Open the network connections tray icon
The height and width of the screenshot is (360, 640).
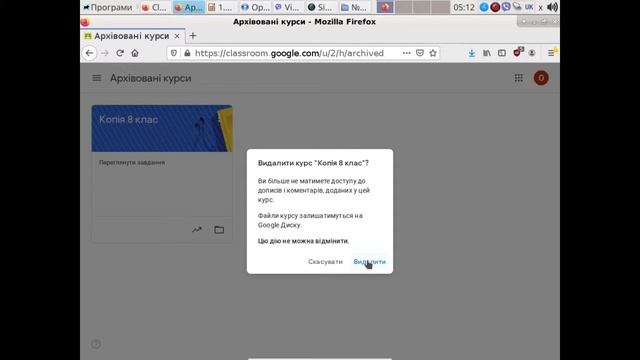coord(518,7)
